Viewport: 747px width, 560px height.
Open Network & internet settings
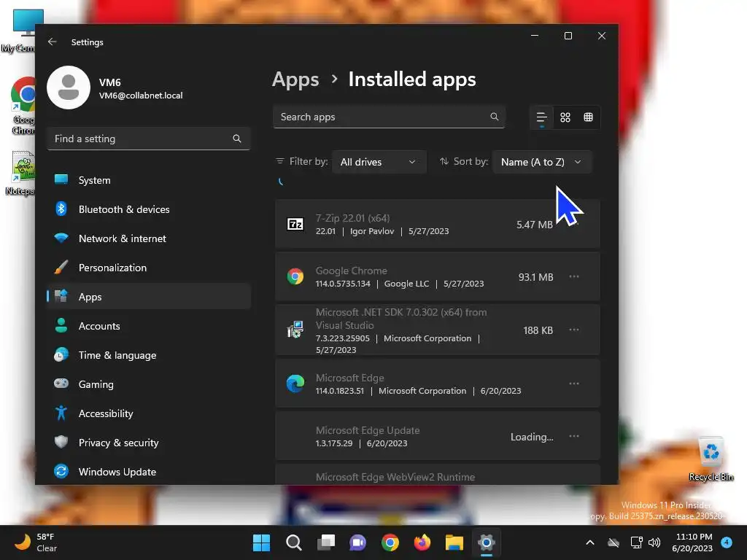coord(149,238)
